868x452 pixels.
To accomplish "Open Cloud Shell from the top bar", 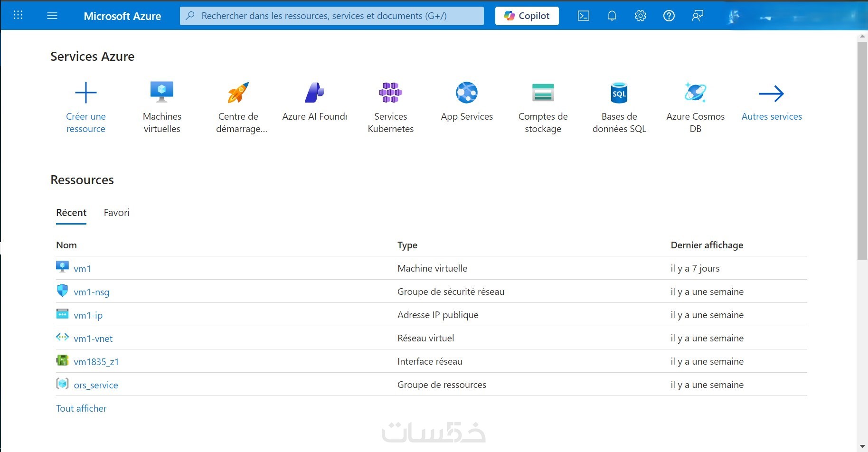I will coord(584,16).
